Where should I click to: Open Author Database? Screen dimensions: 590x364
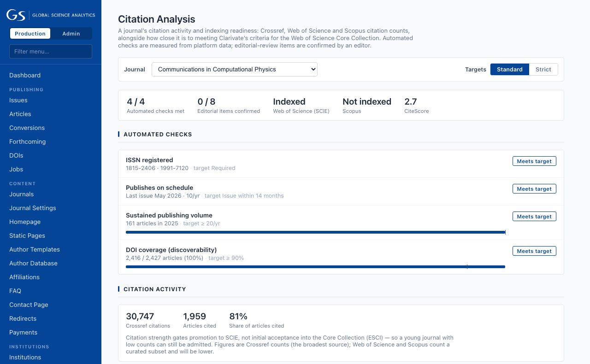tap(34, 263)
